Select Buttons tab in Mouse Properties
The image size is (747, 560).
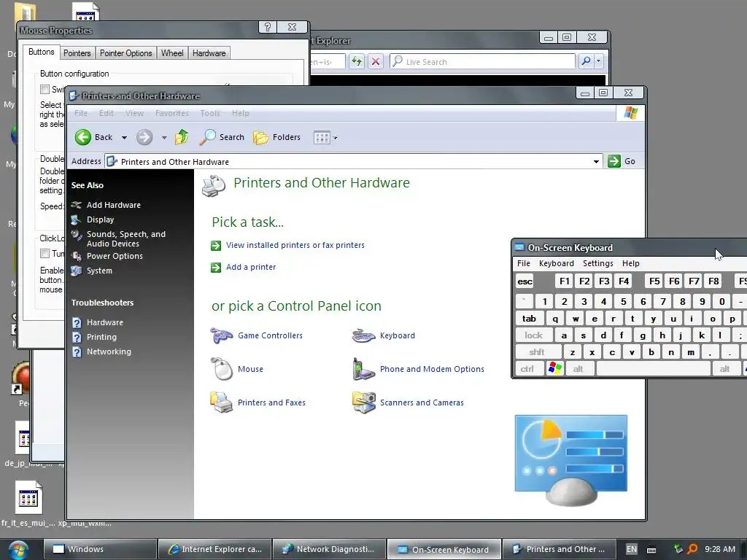click(x=41, y=52)
